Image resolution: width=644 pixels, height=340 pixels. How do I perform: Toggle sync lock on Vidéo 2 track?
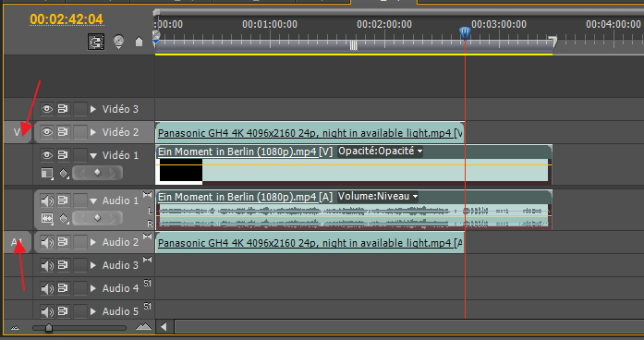coord(63,132)
